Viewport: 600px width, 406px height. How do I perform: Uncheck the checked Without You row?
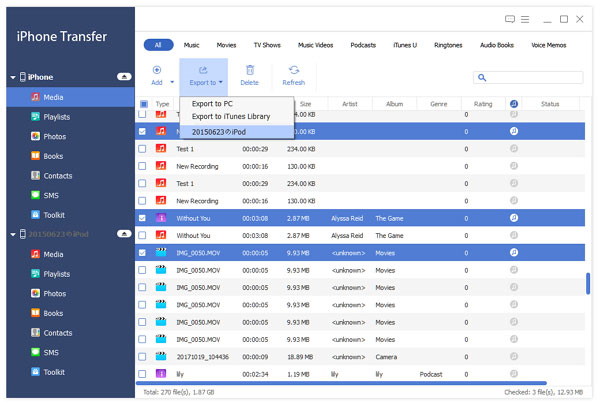142,217
